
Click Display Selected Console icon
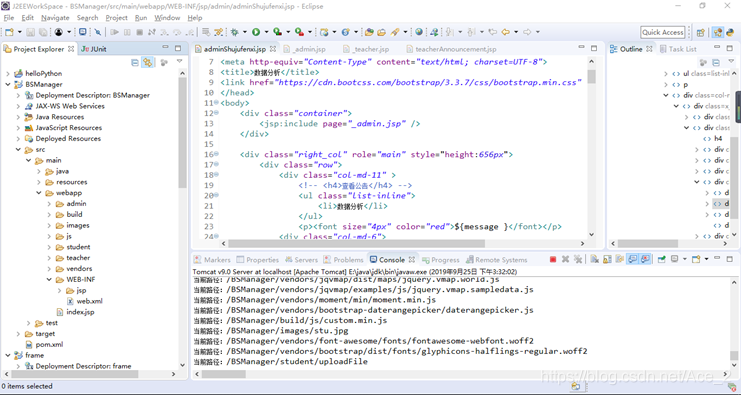click(x=674, y=259)
